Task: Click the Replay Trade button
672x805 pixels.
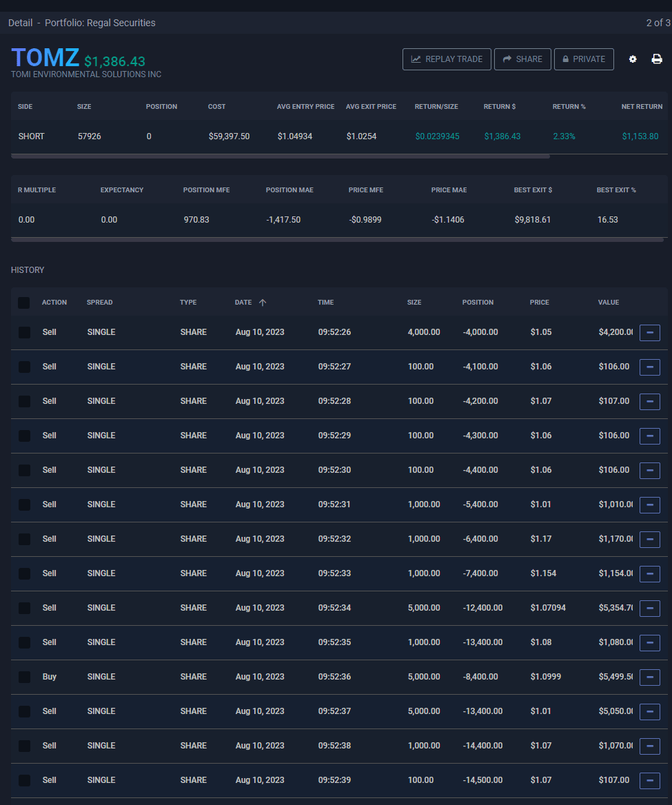Action: click(447, 59)
